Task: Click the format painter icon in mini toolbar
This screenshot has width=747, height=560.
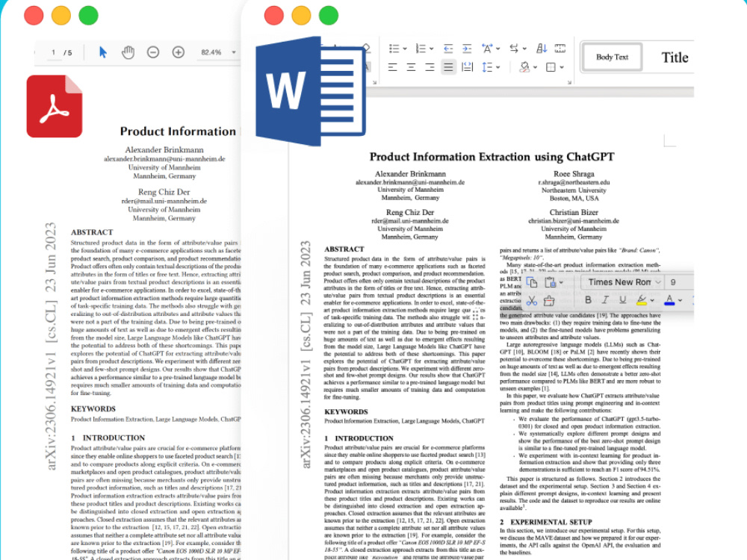Action: [x=549, y=300]
